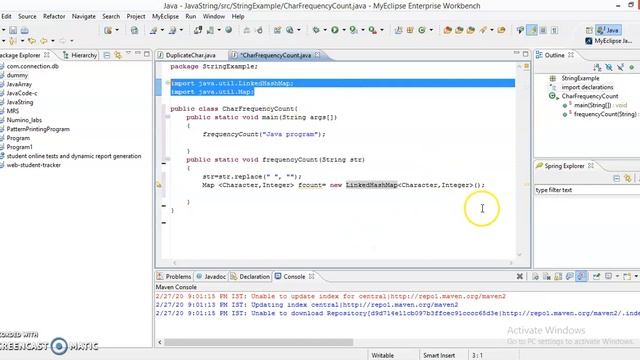
Task: Click the Back navigation yellow arrow
Action: tap(43, 41)
